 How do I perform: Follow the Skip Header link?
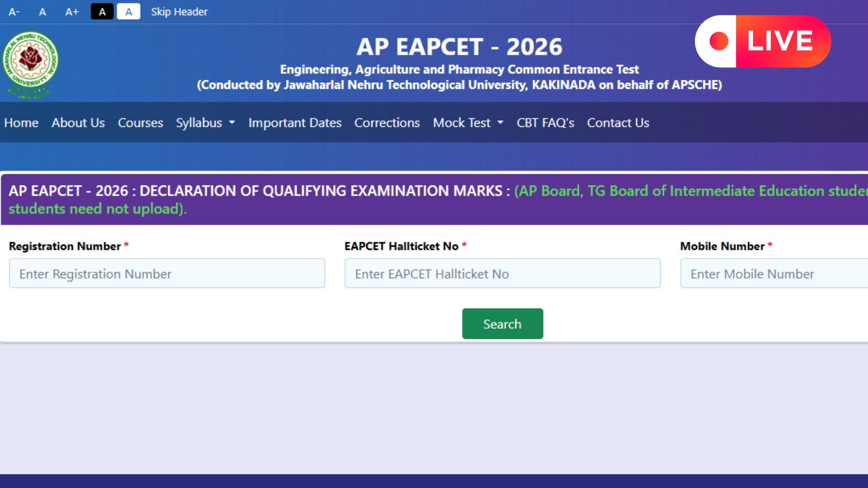tap(179, 11)
